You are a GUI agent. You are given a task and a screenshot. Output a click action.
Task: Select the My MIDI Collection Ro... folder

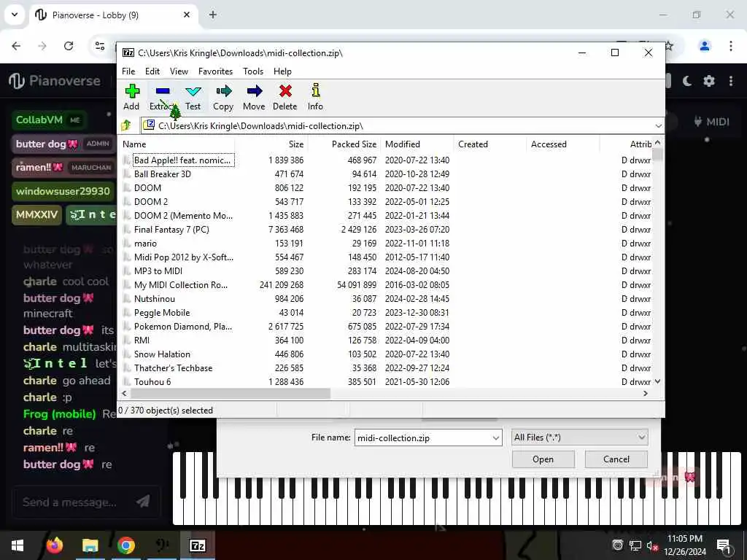[181, 285]
